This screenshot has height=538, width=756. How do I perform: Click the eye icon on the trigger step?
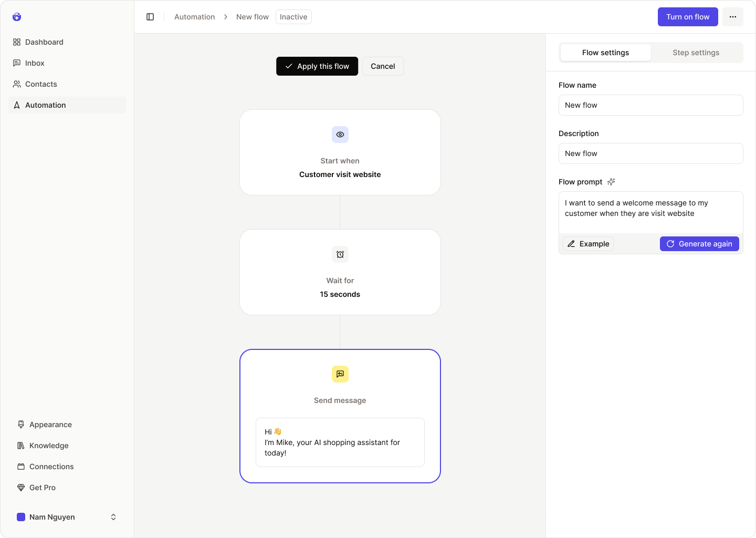point(340,134)
